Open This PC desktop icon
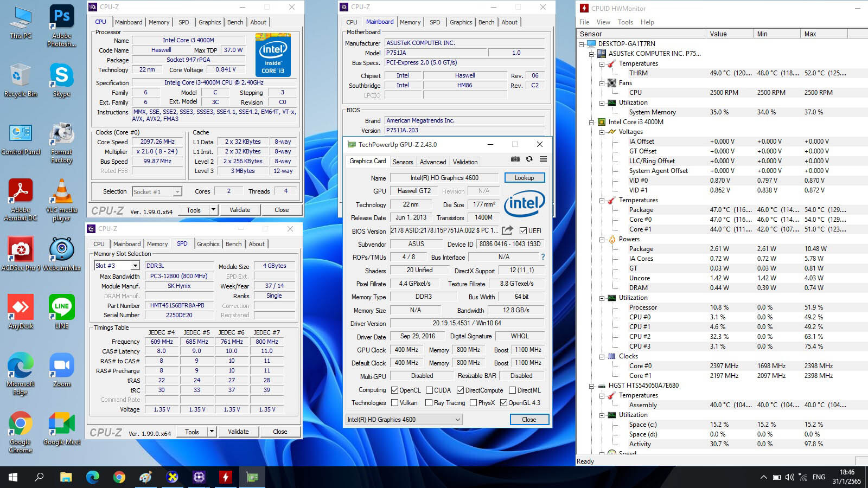Image resolution: width=868 pixels, height=488 pixels. click(x=21, y=23)
